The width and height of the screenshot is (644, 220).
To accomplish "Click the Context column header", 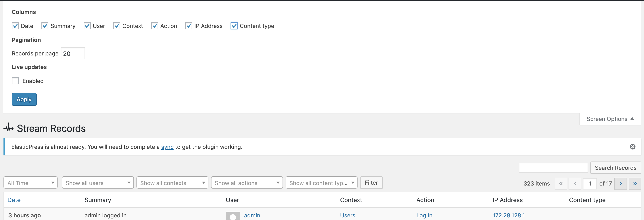I will pos(351,200).
